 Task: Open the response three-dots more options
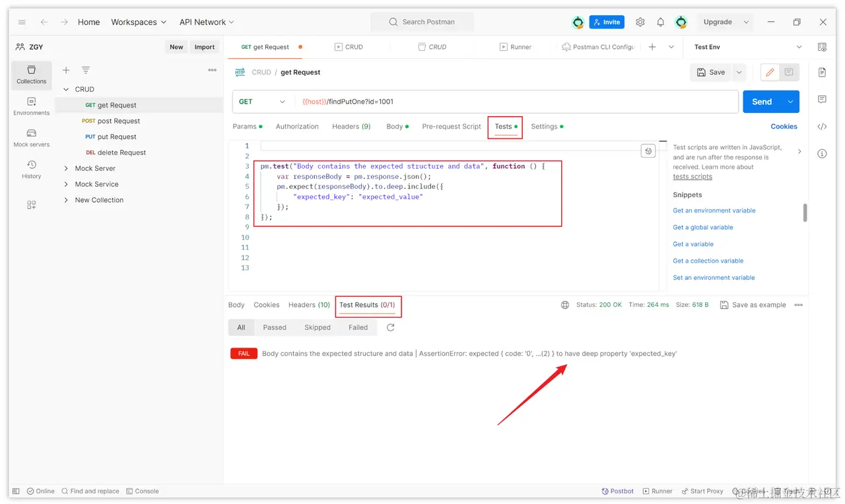point(799,305)
